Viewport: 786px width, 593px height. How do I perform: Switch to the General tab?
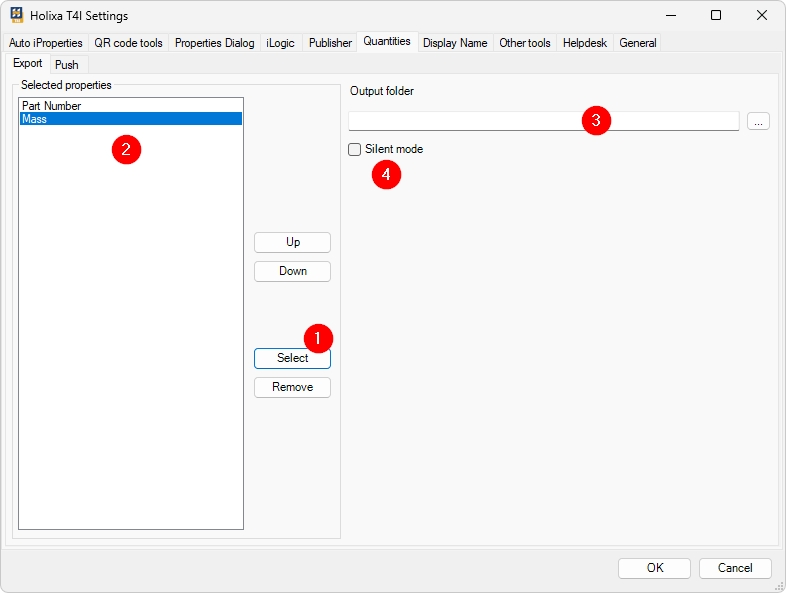point(638,43)
